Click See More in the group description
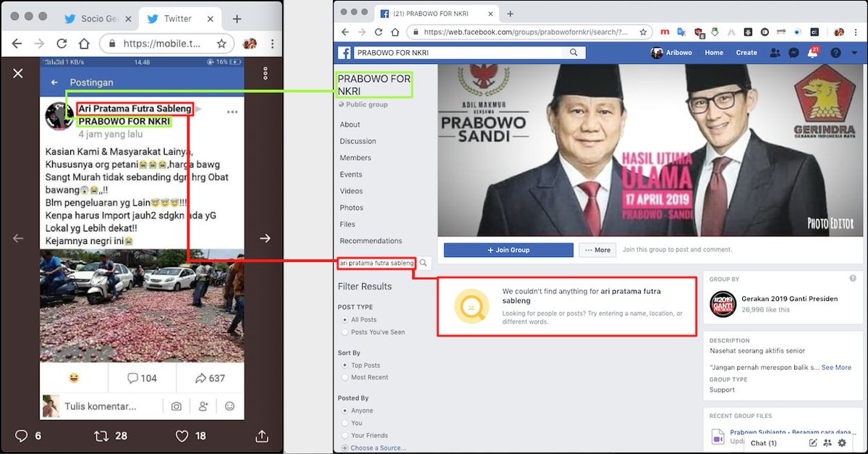Image resolution: width=868 pixels, height=454 pixels. (836, 367)
